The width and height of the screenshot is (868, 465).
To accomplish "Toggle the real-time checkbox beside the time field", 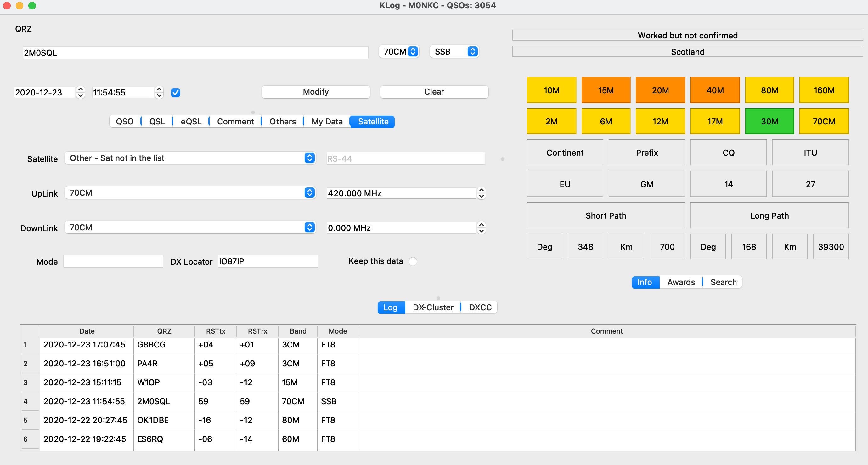I will pos(176,92).
